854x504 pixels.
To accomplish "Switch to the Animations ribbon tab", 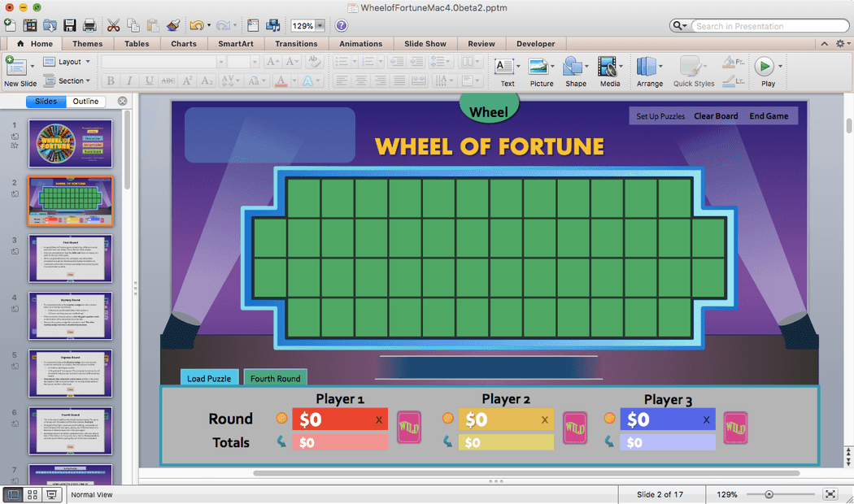I will pos(360,43).
